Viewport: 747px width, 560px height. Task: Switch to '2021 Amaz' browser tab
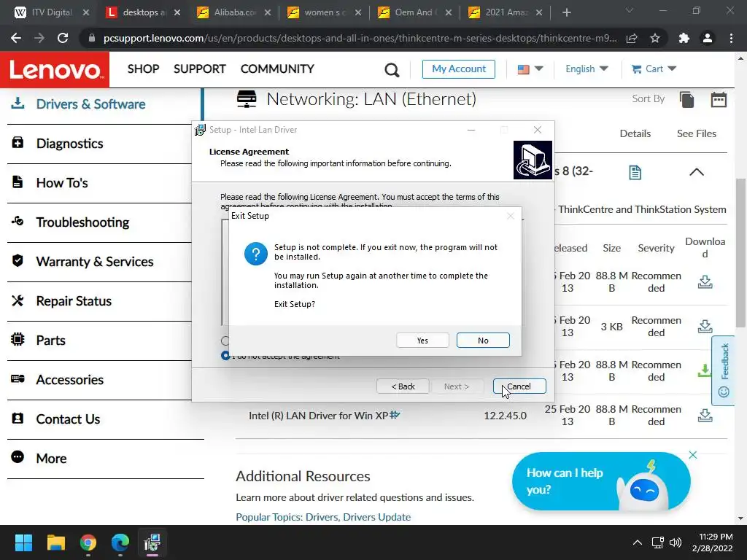505,13
